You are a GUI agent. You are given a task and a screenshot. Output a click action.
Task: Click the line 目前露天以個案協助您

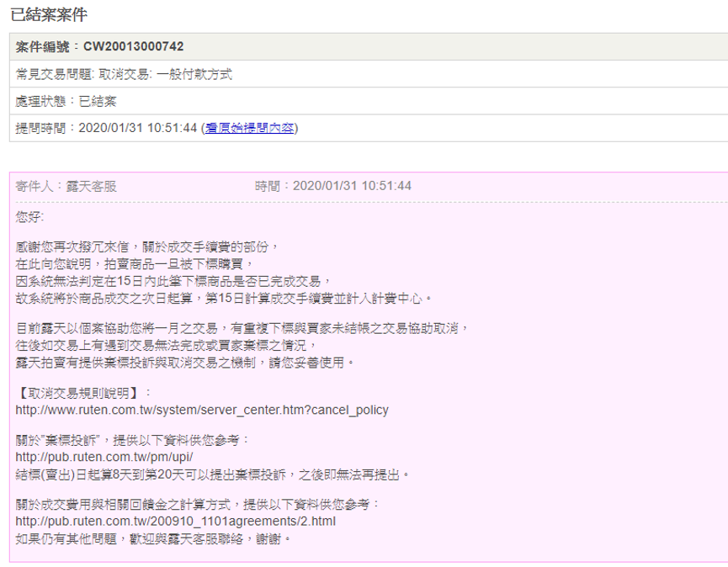[242, 329]
